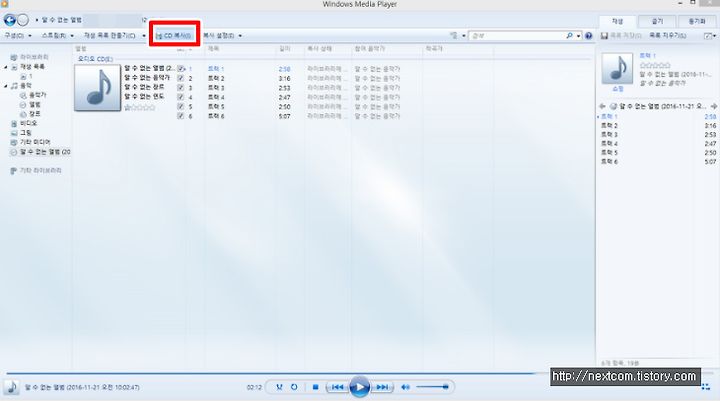Turn on shuffle in playback controls

pos(279,387)
